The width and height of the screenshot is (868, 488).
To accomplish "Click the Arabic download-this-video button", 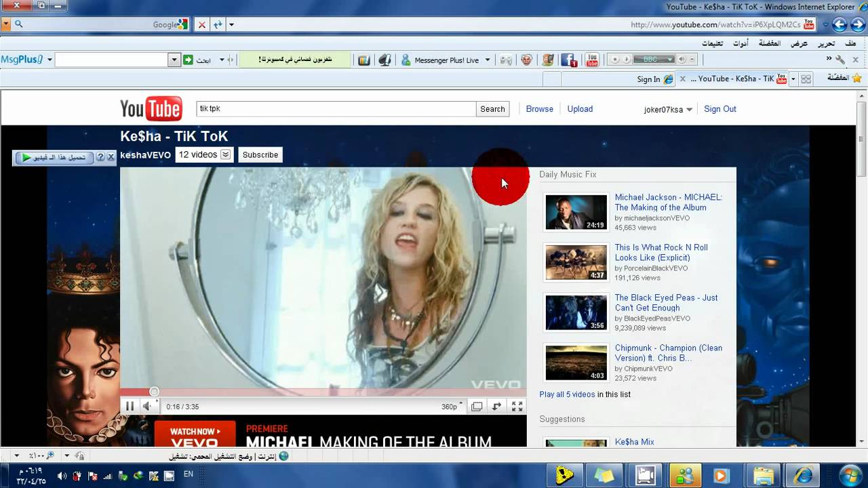I will (54, 157).
